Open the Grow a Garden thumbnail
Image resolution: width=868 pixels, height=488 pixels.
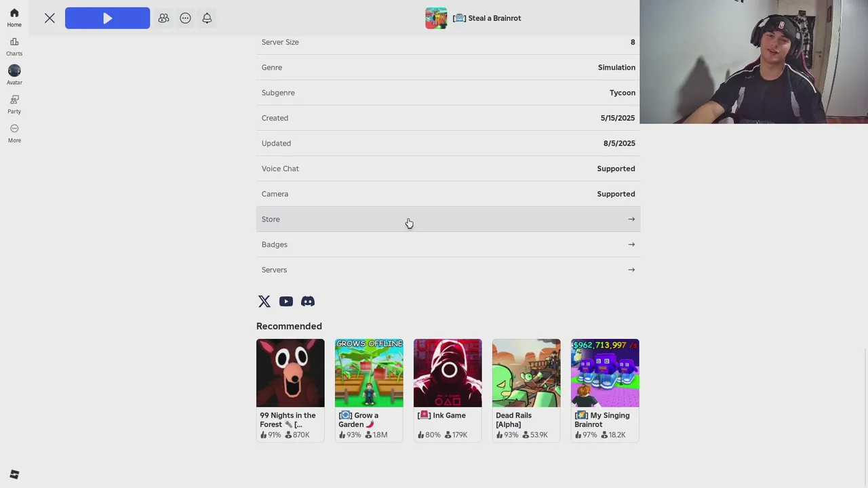tap(369, 373)
